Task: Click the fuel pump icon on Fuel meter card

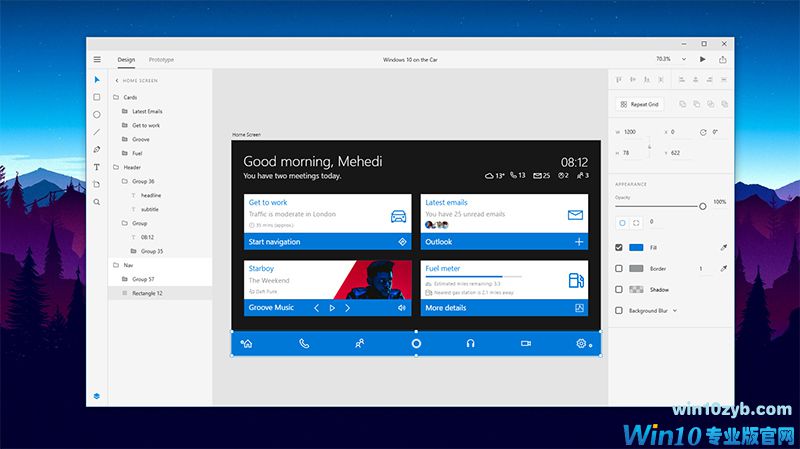Action: pos(576,280)
